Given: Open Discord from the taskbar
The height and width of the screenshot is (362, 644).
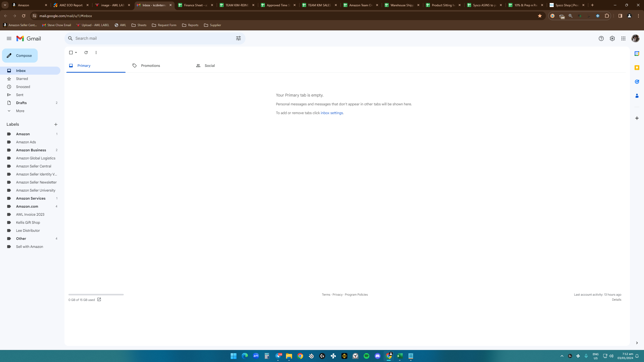Looking at the screenshot, I should click(377, 356).
